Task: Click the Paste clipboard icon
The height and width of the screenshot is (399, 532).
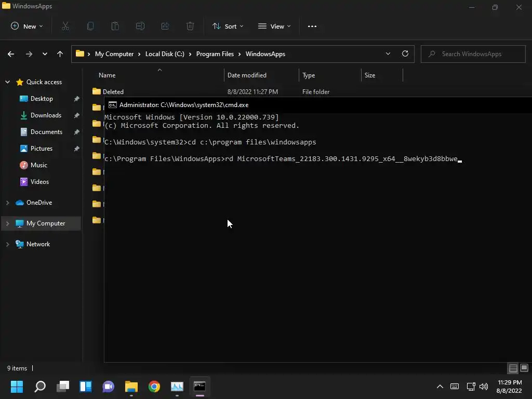Action: 115,26
